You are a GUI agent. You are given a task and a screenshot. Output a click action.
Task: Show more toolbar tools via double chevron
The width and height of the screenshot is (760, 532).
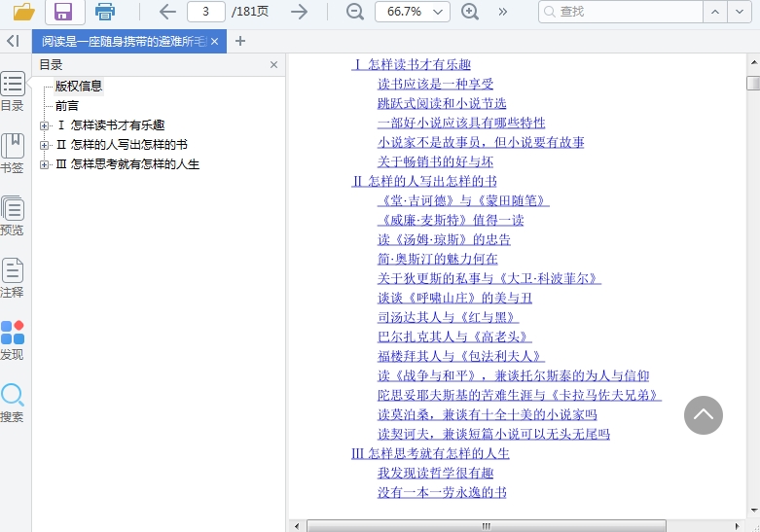pyautogui.click(x=503, y=12)
